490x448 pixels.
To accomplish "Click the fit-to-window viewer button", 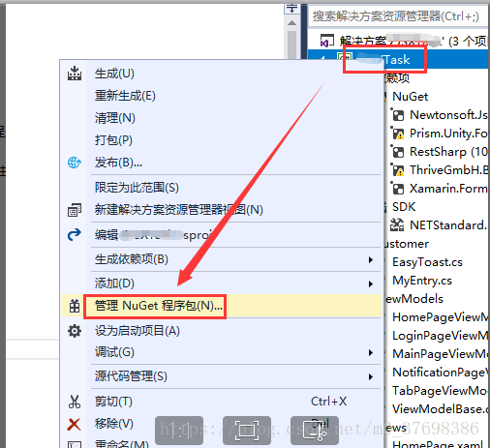I will pyautogui.click(x=247, y=431).
